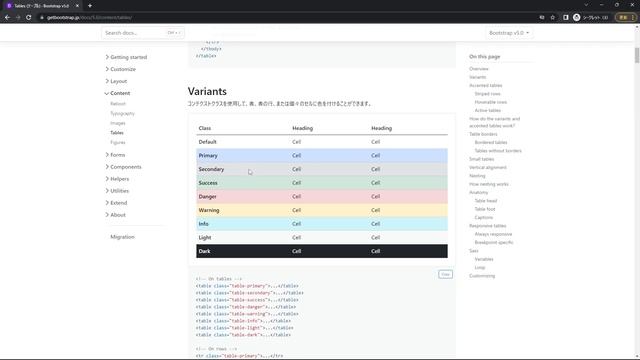
Task: Jump to Active tables section
Action: tap(488, 111)
